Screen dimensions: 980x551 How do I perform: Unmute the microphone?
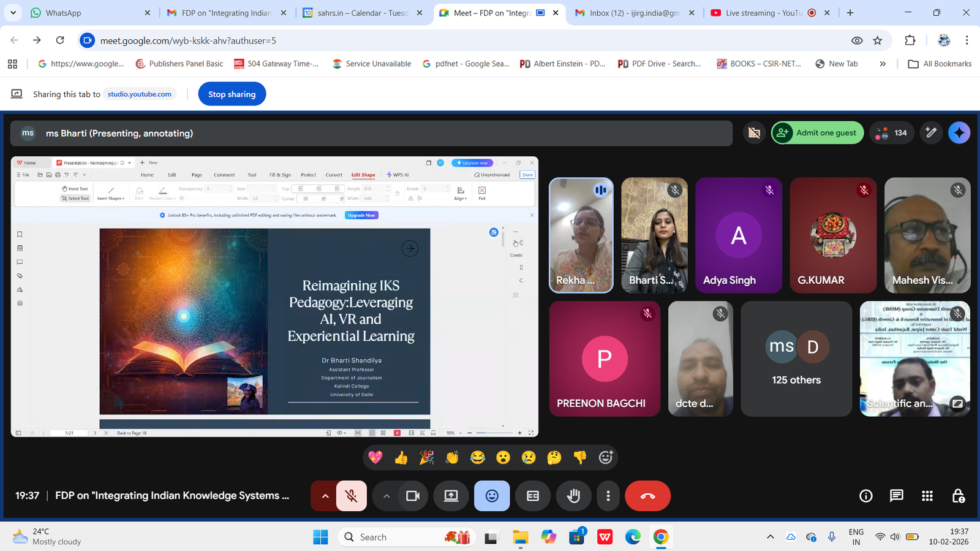coord(351,496)
